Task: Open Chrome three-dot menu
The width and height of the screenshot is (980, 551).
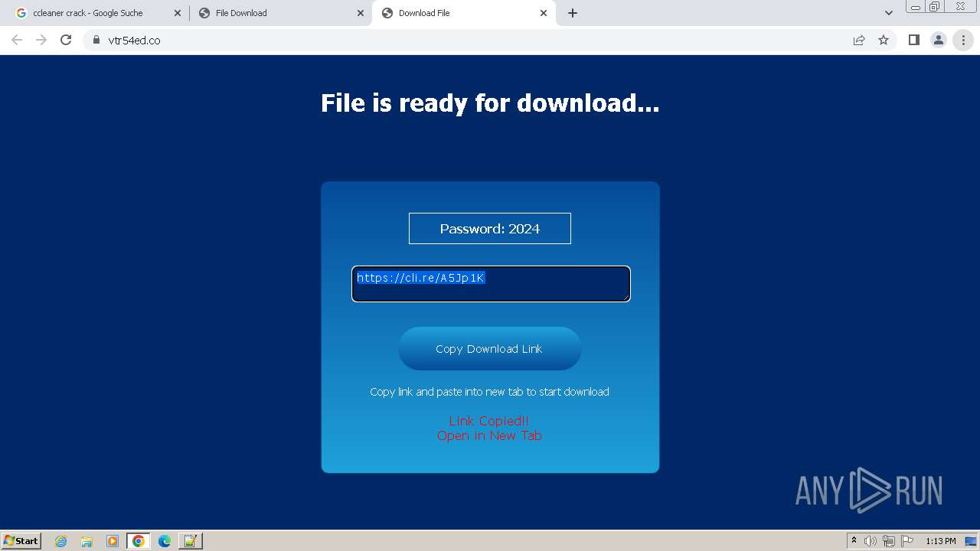Action: coord(963,40)
